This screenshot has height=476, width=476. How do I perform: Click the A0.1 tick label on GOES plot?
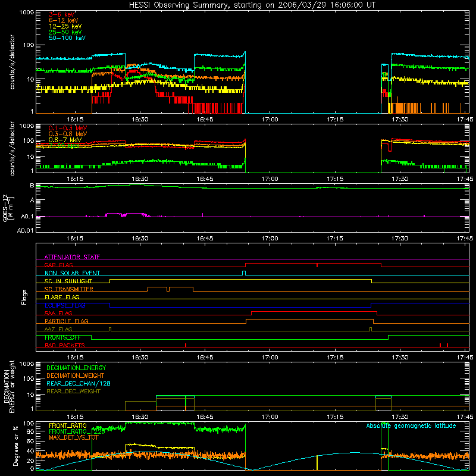point(27,217)
